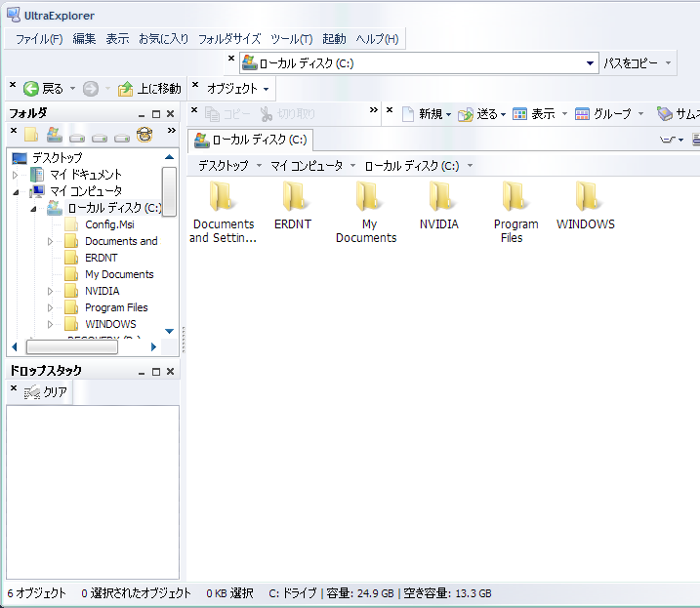Select デスクトップ in the folder tree
This screenshot has height=608, width=700.
(x=58, y=158)
